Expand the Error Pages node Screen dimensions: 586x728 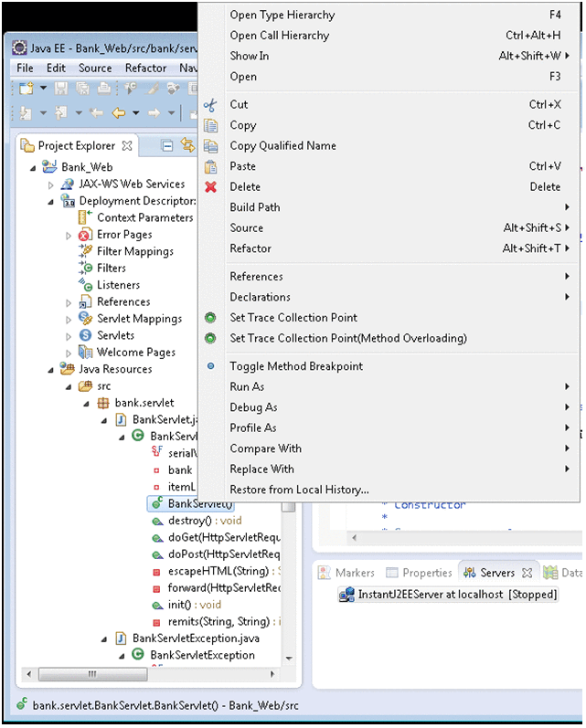(x=69, y=236)
